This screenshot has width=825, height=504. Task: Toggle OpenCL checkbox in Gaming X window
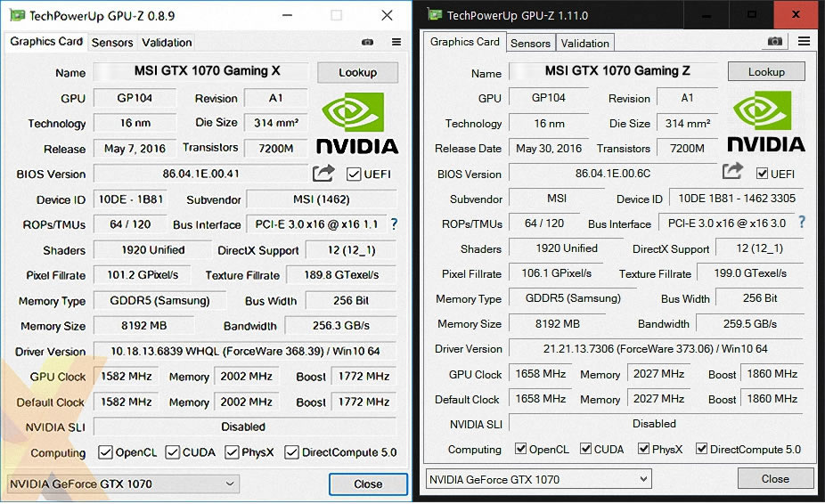[105, 452]
